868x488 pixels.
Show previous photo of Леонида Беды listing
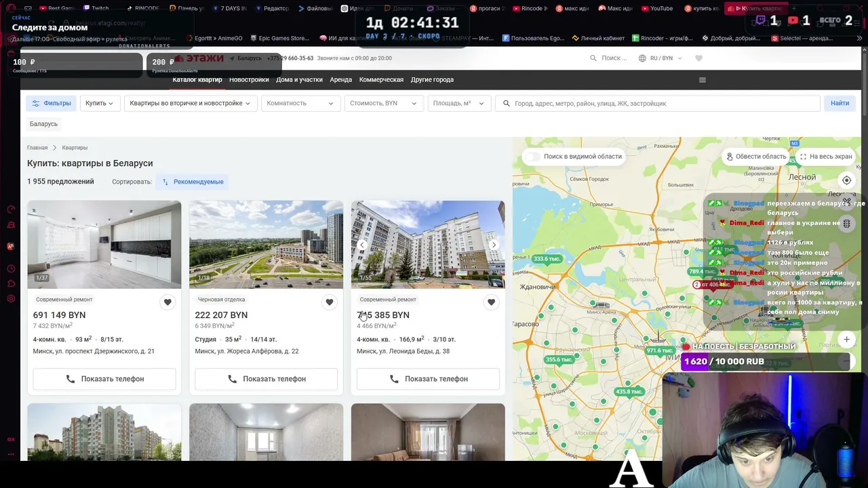pos(362,245)
